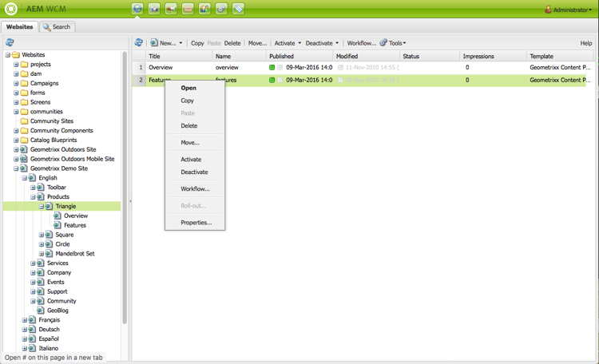The height and width of the screenshot is (364, 599).
Task: Click Copy in the list toolbar
Action: tap(197, 43)
